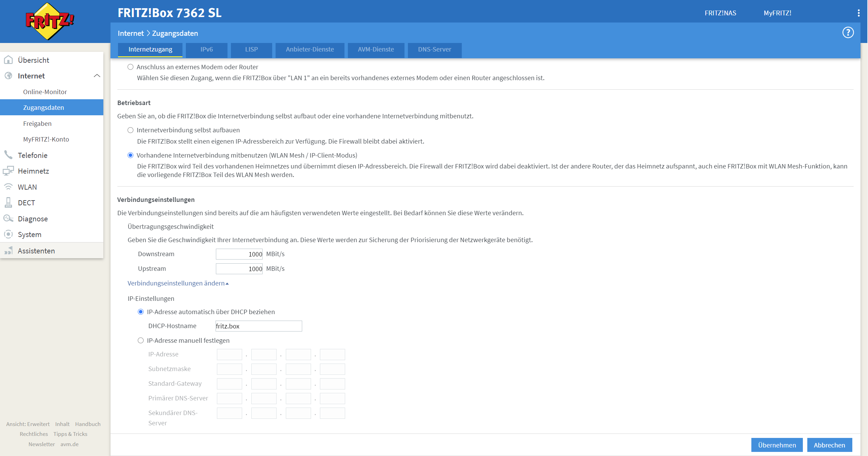Select 'Internetverbindung selbst aufbauen' radio button

130,130
